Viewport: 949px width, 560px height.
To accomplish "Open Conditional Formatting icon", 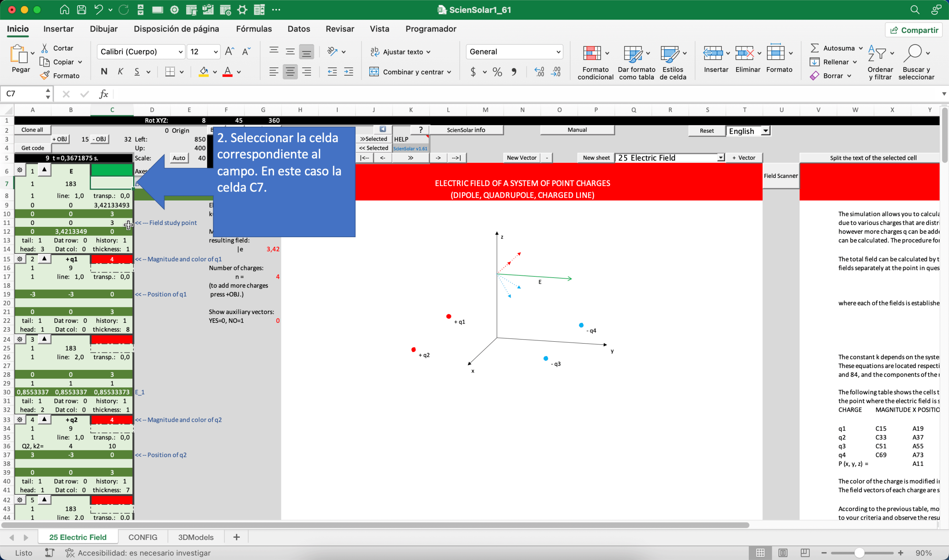I will click(592, 54).
